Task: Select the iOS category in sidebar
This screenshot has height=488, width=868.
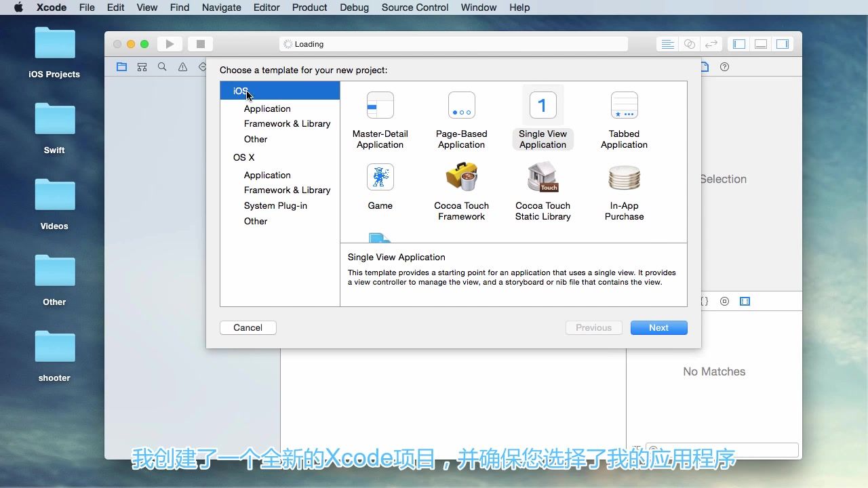Action: click(280, 91)
